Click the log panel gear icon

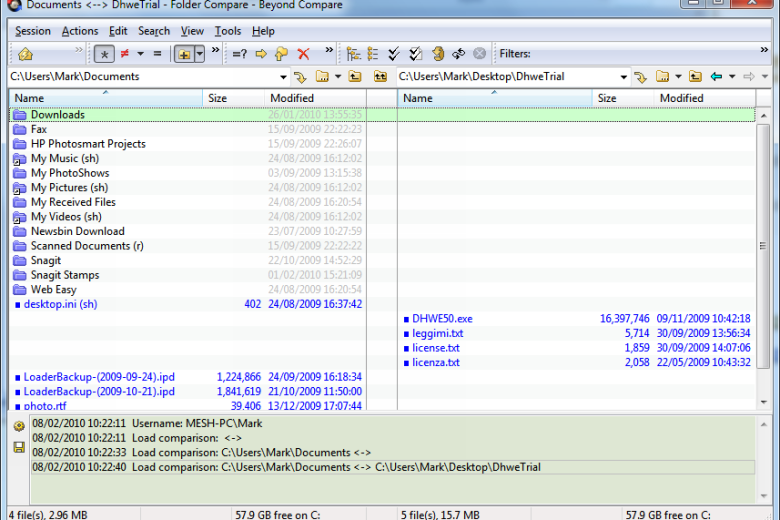(x=19, y=426)
